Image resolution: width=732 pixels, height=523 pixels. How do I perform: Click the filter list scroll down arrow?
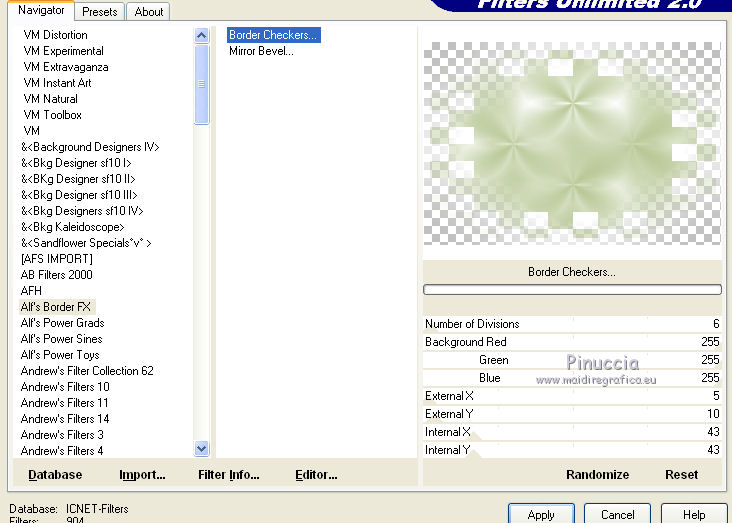click(202, 449)
